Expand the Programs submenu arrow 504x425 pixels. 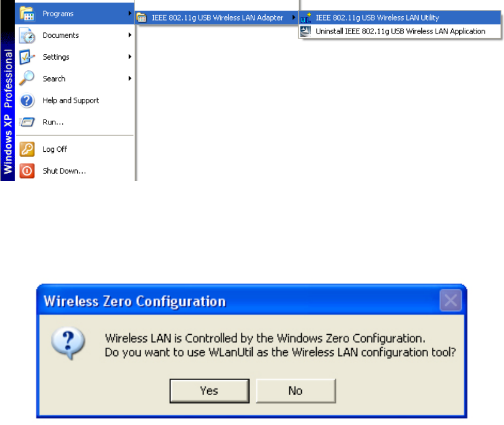129,13
